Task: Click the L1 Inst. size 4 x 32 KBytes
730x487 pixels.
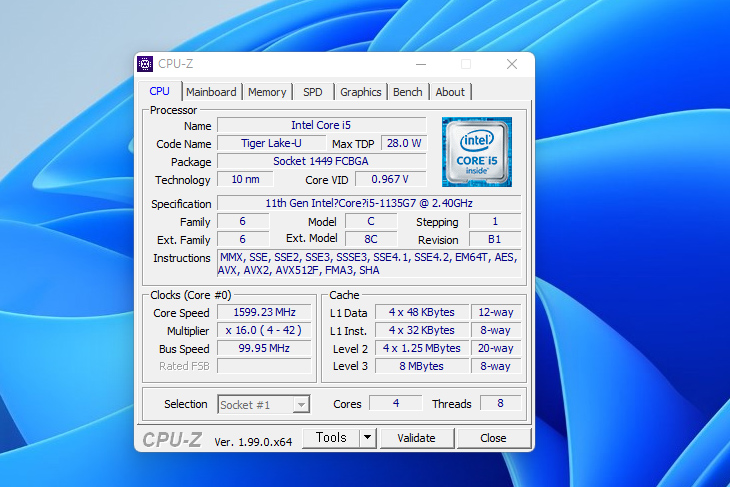Action: click(x=422, y=330)
